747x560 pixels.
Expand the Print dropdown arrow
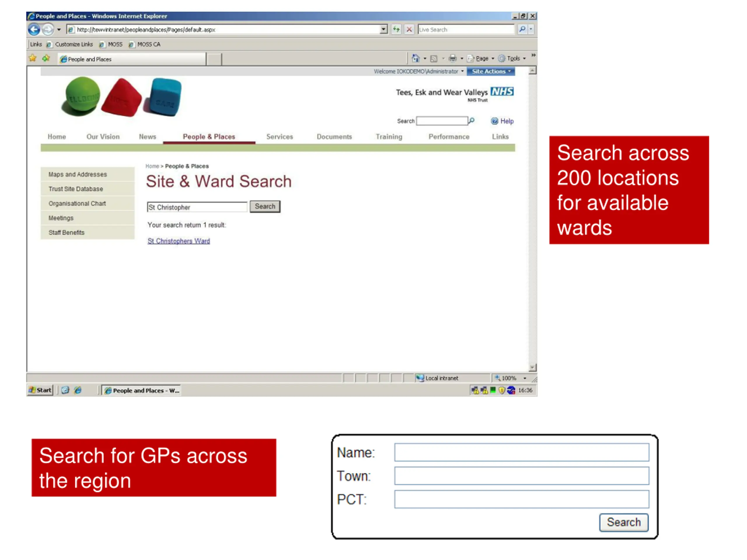click(462, 59)
